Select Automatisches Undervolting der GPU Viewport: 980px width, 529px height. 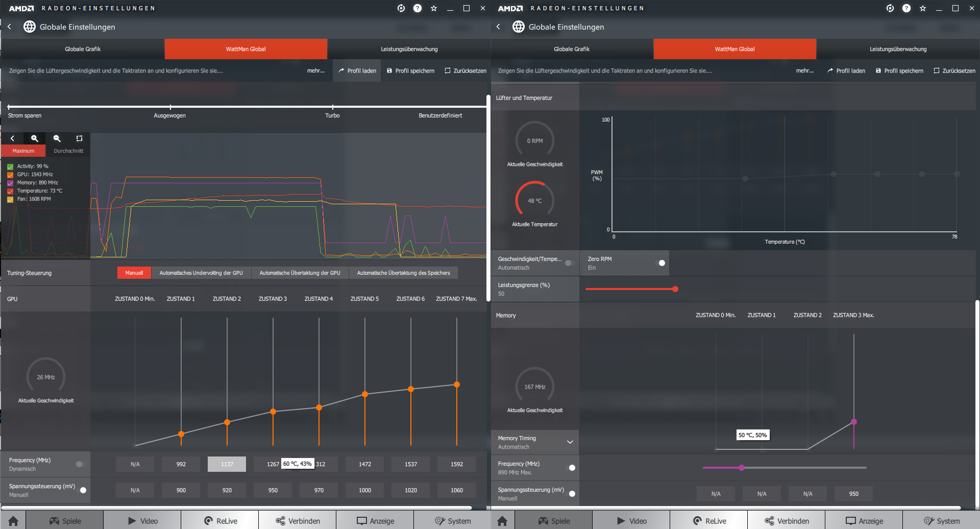(201, 273)
